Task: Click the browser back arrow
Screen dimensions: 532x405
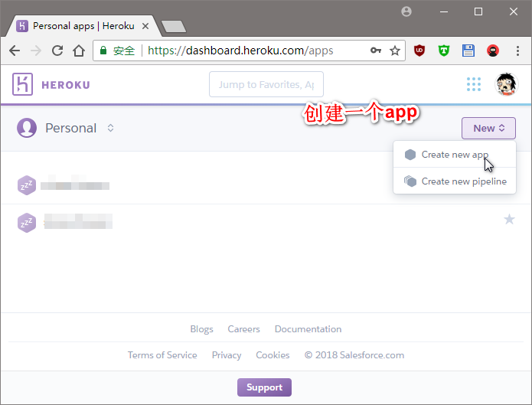Action: pos(15,51)
